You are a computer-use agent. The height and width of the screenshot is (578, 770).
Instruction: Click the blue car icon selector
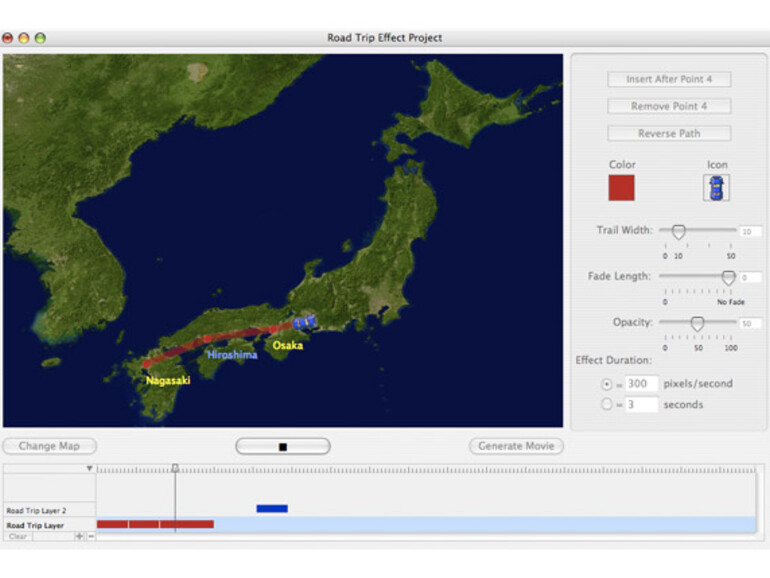tap(716, 187)
